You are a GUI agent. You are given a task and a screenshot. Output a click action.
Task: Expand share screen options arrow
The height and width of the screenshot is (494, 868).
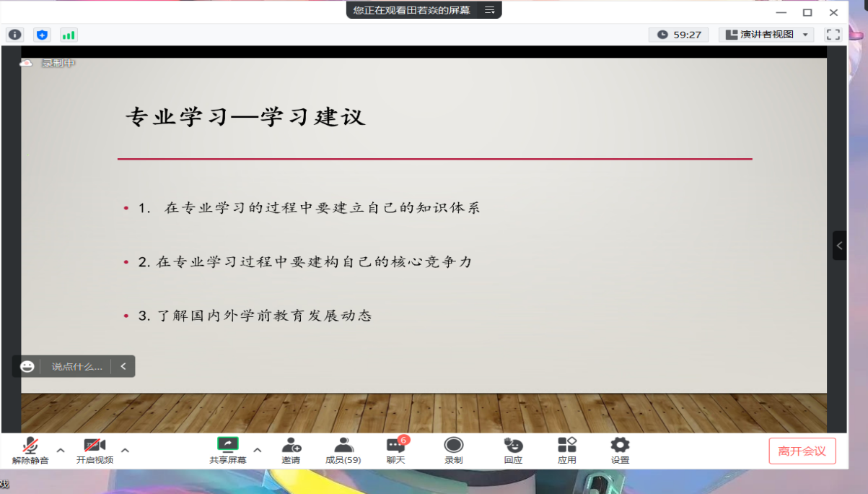[258, 450]
